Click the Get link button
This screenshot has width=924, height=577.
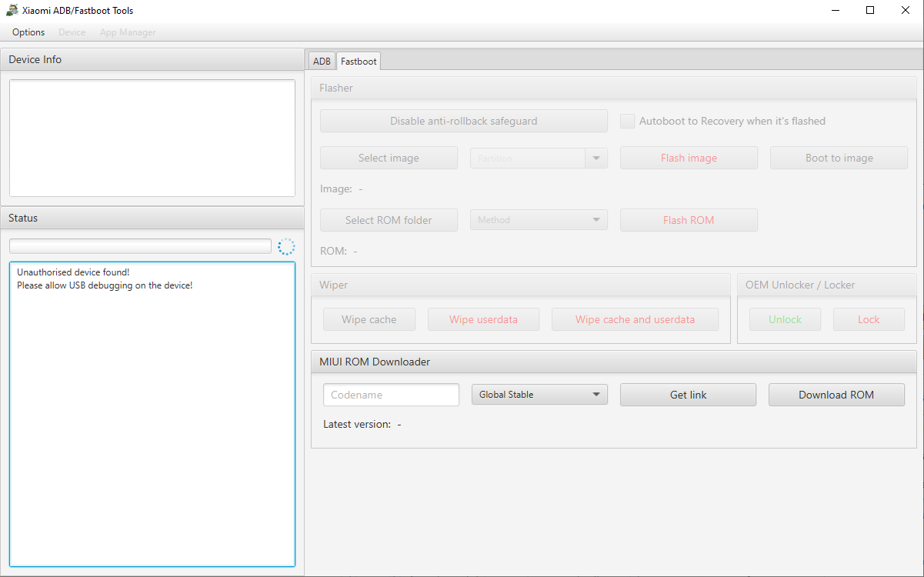688,395
